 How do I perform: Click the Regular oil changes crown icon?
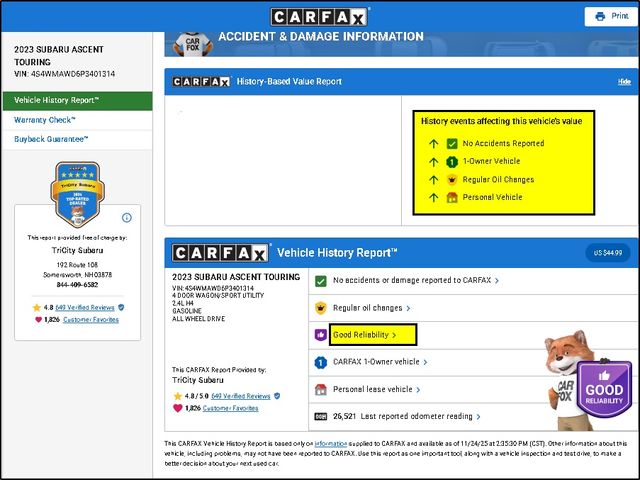pos(321,308)
